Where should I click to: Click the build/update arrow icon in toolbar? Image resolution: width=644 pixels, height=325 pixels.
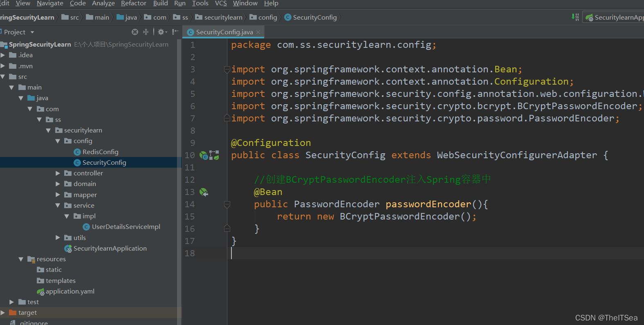tap(575, 17)
